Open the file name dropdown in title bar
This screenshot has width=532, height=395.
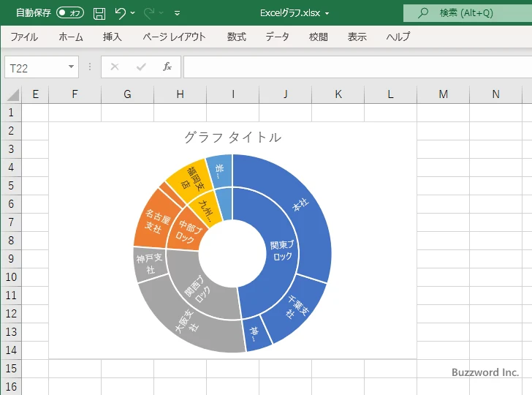pyautogui.click(x=327, y=13)
